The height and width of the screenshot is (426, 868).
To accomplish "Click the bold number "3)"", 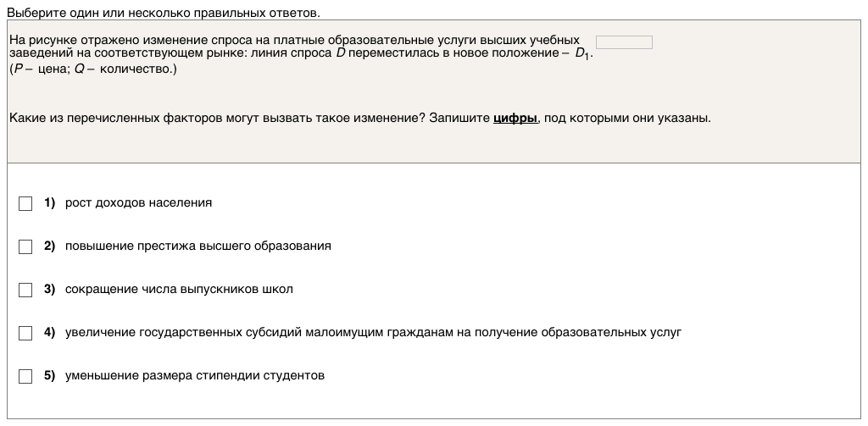I will pos(49,290).
